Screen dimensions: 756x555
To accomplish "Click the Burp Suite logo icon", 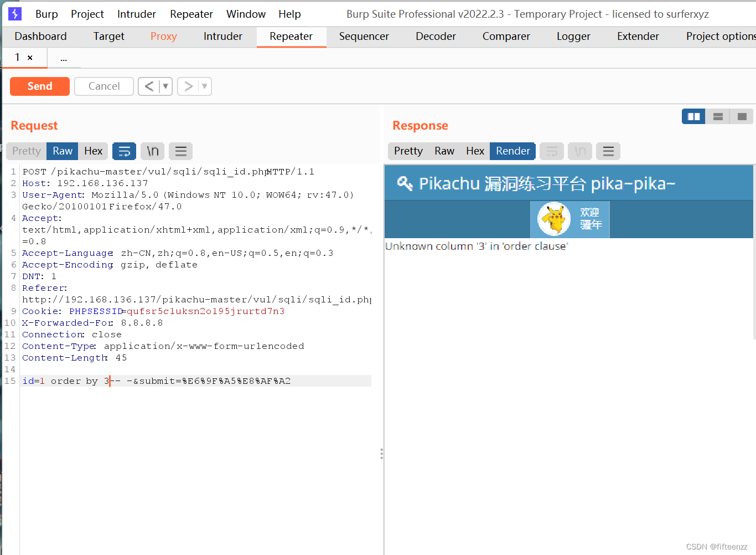I will [15, 14].
